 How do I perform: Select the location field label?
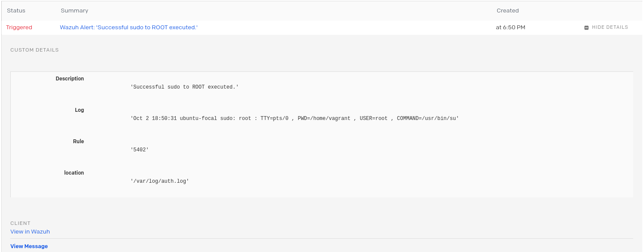click(74, 172)
